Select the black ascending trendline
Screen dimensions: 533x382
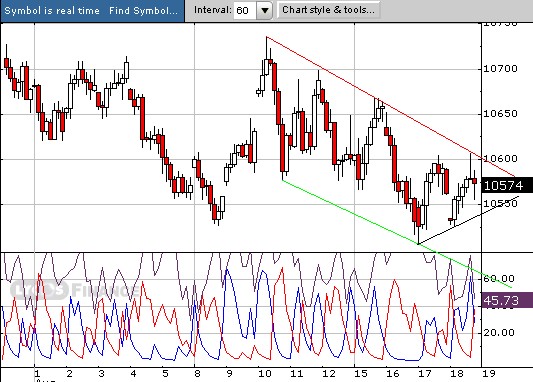point(469,220)
